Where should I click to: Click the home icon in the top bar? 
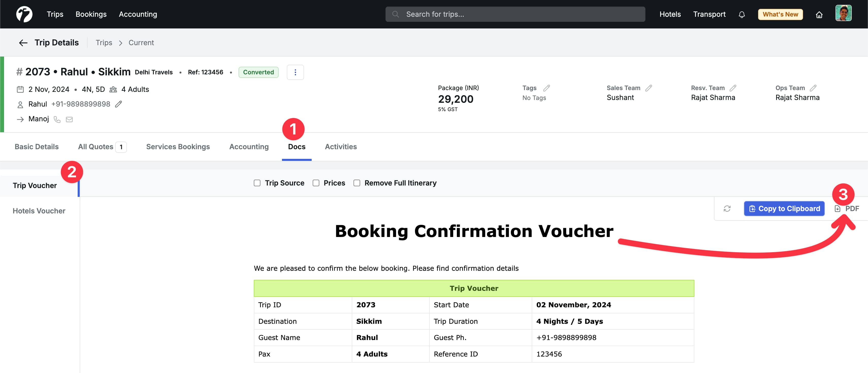(x=820, y=14)
